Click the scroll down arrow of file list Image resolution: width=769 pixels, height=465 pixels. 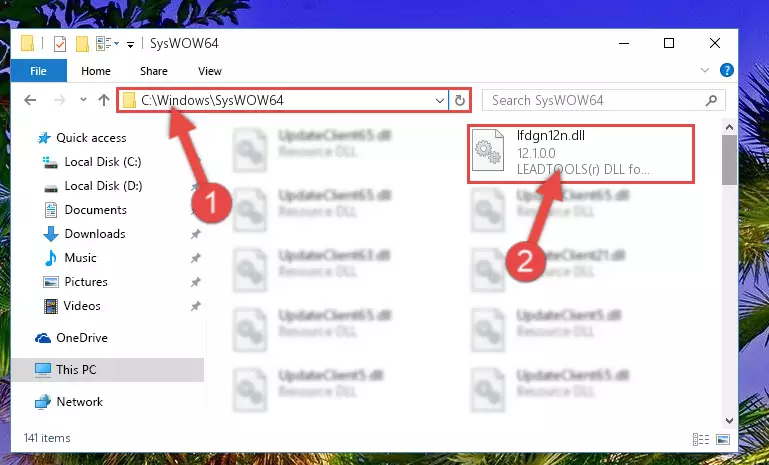(729, 421)
